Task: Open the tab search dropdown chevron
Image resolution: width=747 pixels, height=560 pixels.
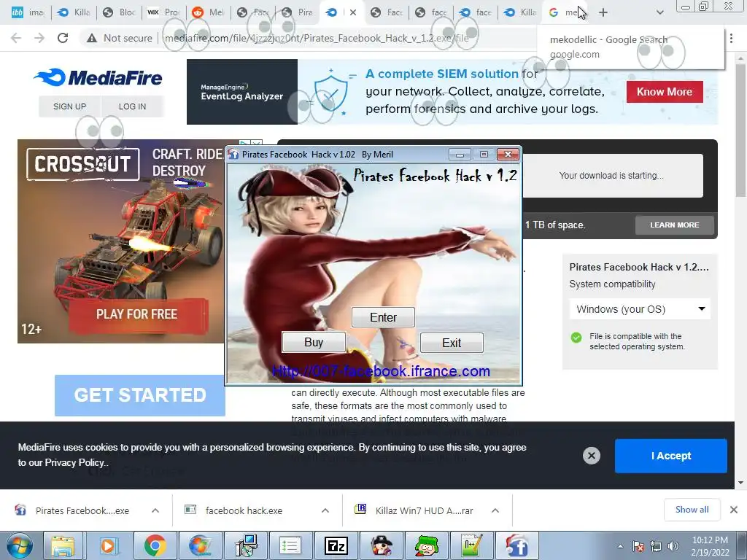Action: click(x=659, y=12)
